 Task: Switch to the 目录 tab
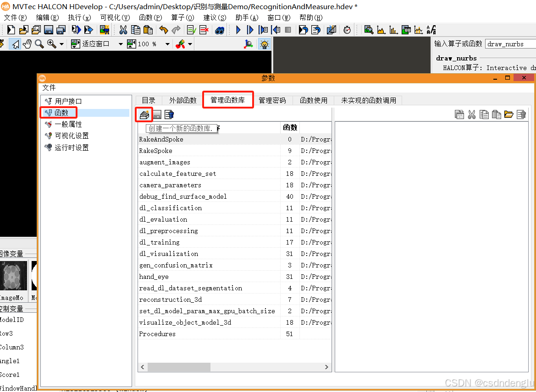pyautogui.click(x=149, y=100)
